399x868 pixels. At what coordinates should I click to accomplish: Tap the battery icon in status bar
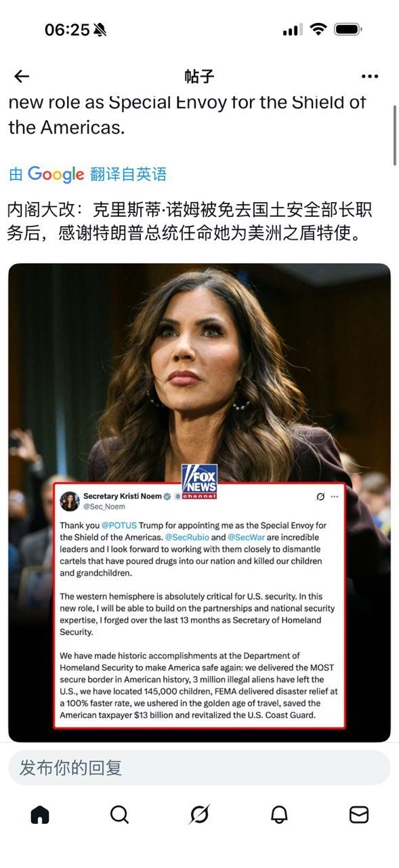[348, 30]
